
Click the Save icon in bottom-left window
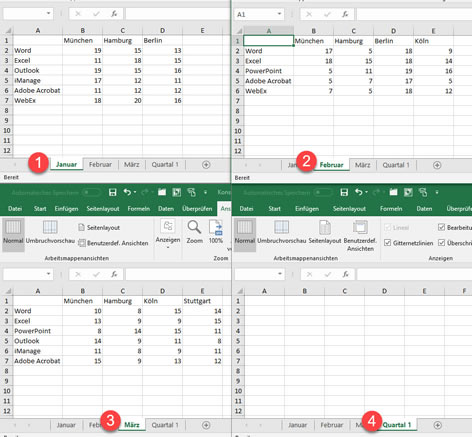(113, 192)
